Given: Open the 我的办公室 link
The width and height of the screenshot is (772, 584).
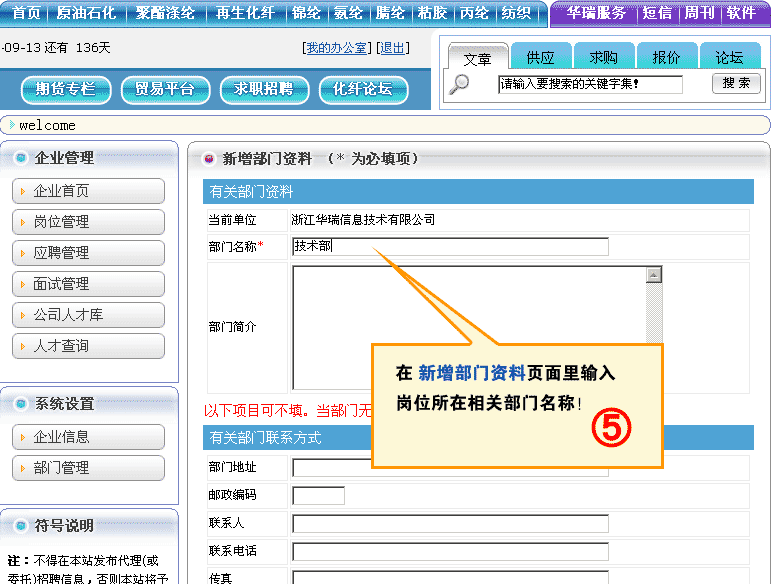Looking at the screenshot, I should click(336, 48).
